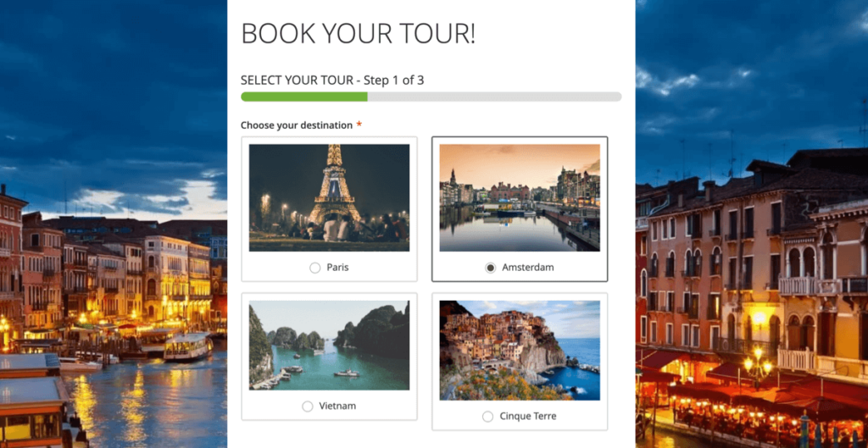Click the green filled progress bar segment
Viewport: 868px width, 448px height.
click(x=304, y=97)
